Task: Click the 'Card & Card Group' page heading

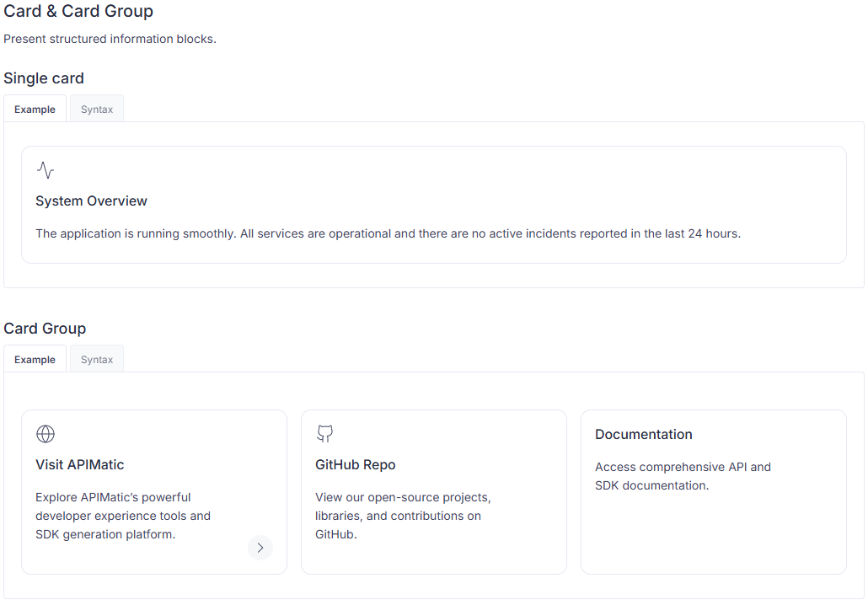Action: point(78,12)
